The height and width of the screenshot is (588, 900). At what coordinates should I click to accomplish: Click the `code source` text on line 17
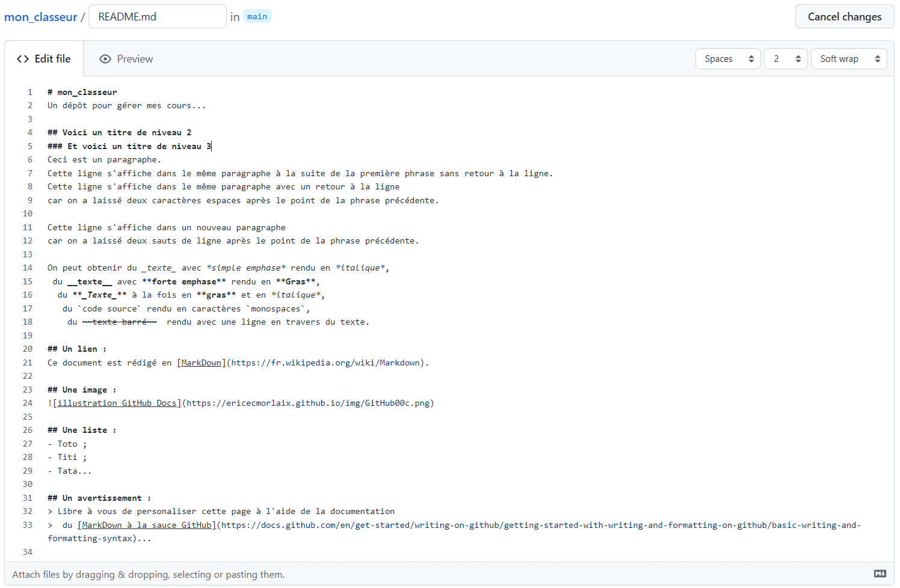tap(109, 308)
